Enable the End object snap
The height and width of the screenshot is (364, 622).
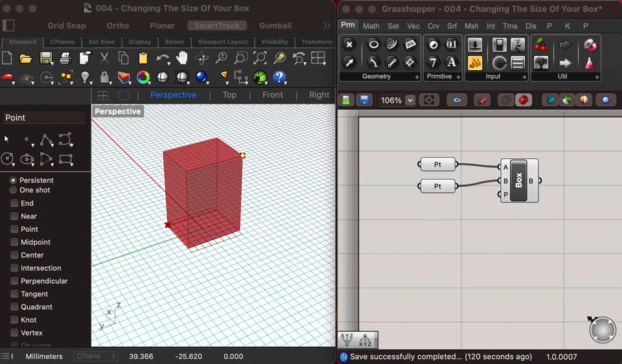coord(14,203)
